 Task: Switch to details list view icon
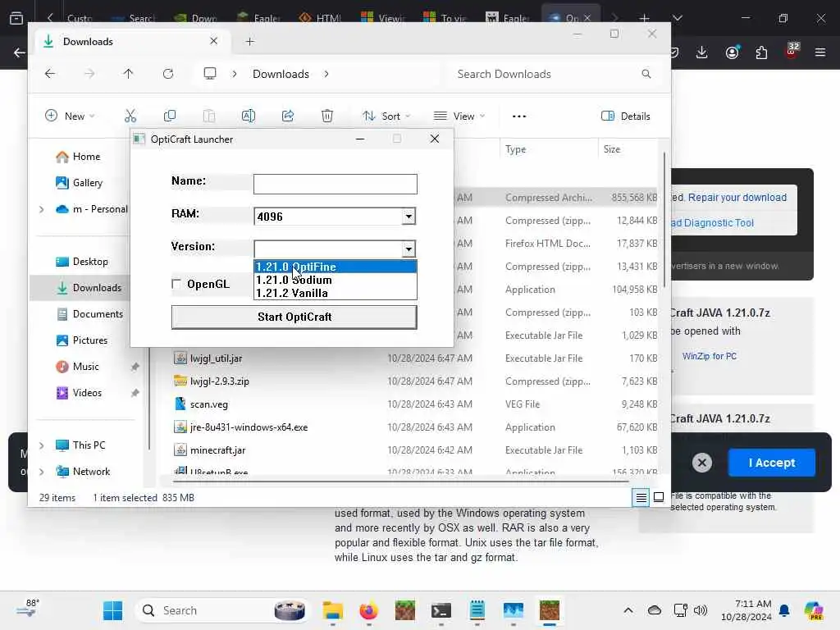[x=641, y=498]
